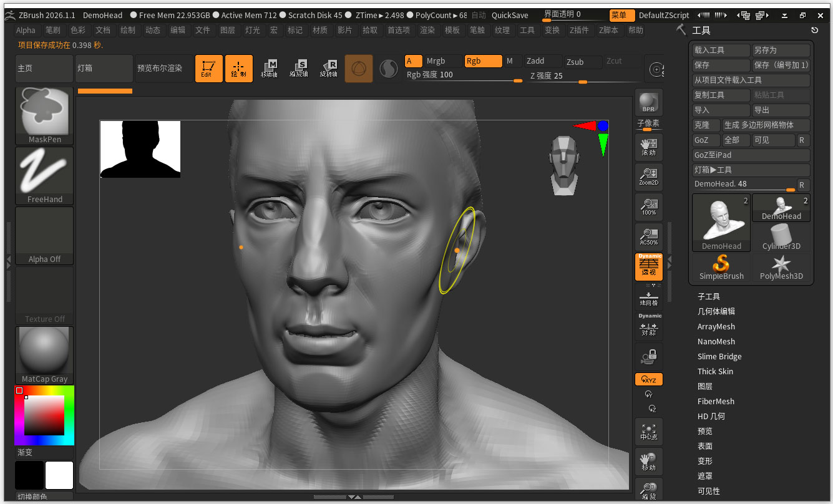Select the MaskPen brush
This screenshot has height=504, width=833.
click(x=44, y=115)
